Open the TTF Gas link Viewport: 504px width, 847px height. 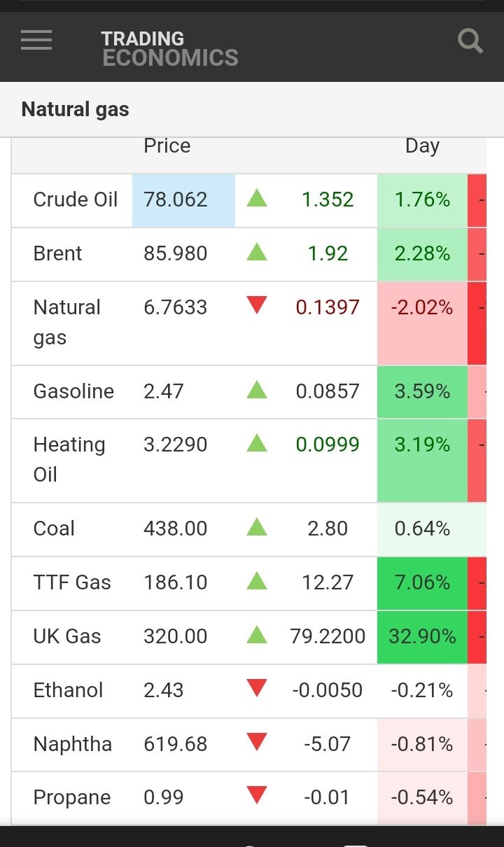click(x=72, y=582)
